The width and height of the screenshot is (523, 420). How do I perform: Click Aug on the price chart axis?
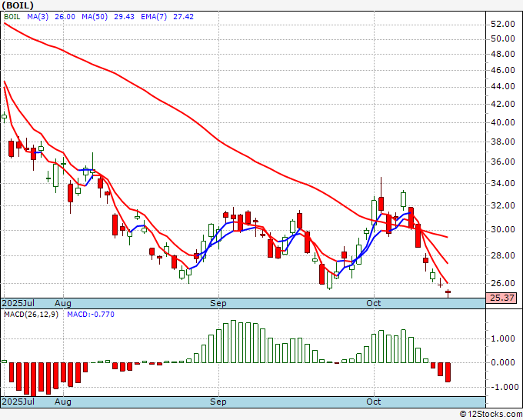pos(63,303)
